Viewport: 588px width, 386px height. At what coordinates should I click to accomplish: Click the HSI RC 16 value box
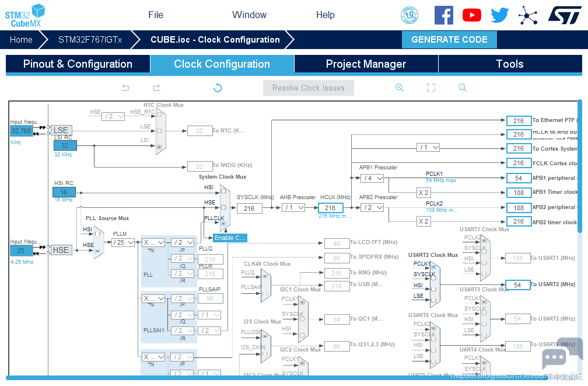coord(64,192)
